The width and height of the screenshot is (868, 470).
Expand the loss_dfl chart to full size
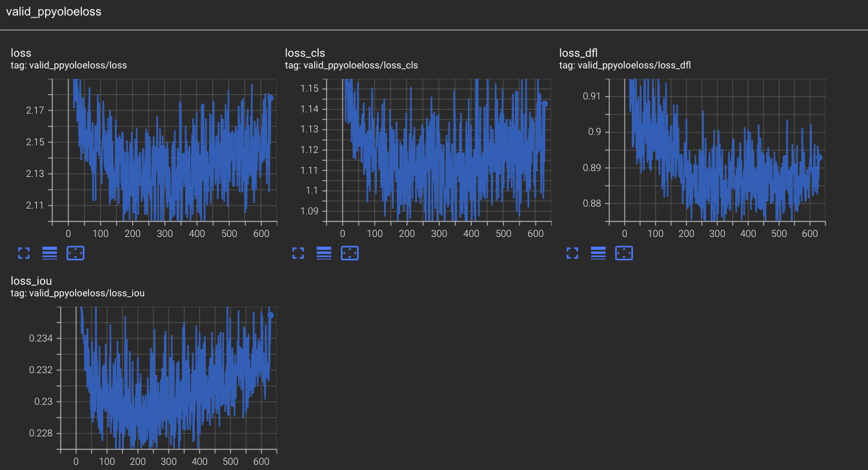point(572,253)
